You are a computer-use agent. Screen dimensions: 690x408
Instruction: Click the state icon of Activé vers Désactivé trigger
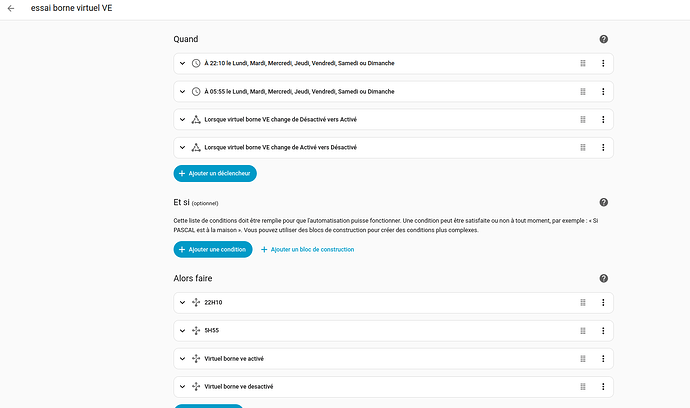click(x=196, y=147)
